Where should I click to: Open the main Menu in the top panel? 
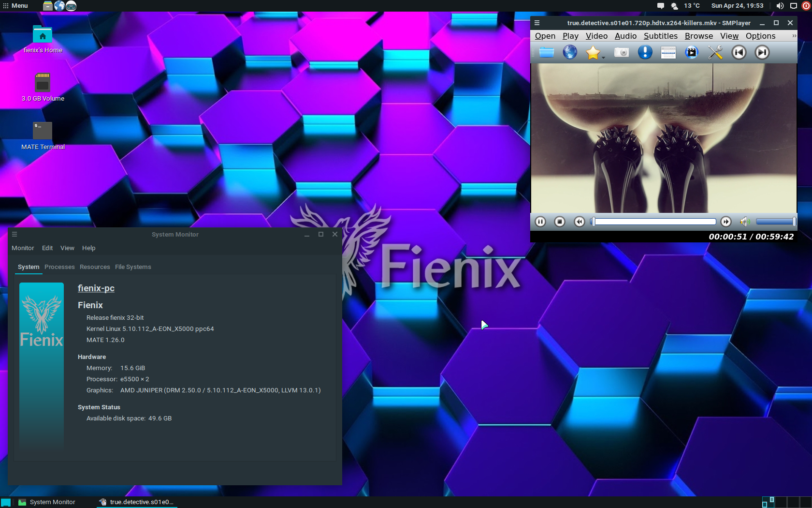click(15, 6)
